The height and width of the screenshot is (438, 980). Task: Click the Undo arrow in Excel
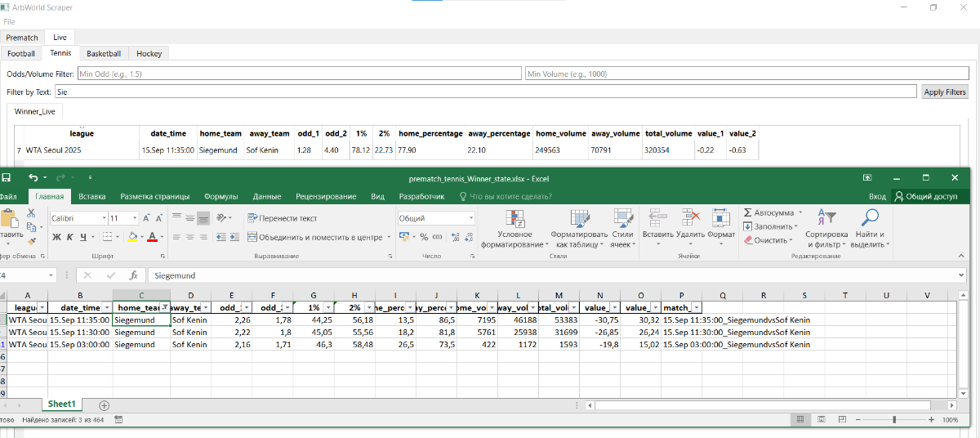pyautogui.click(x=32, y=177)
